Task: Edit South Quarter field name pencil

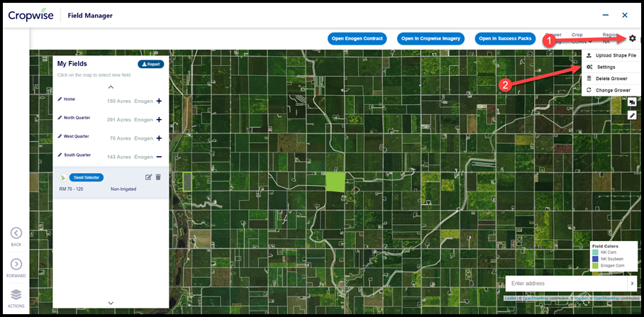Action: (60, 155)
